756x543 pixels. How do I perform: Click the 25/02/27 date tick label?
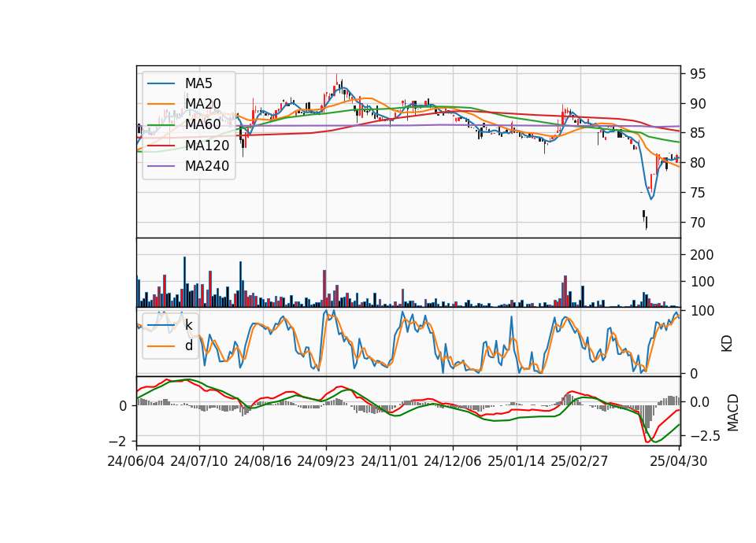point(580,461)
